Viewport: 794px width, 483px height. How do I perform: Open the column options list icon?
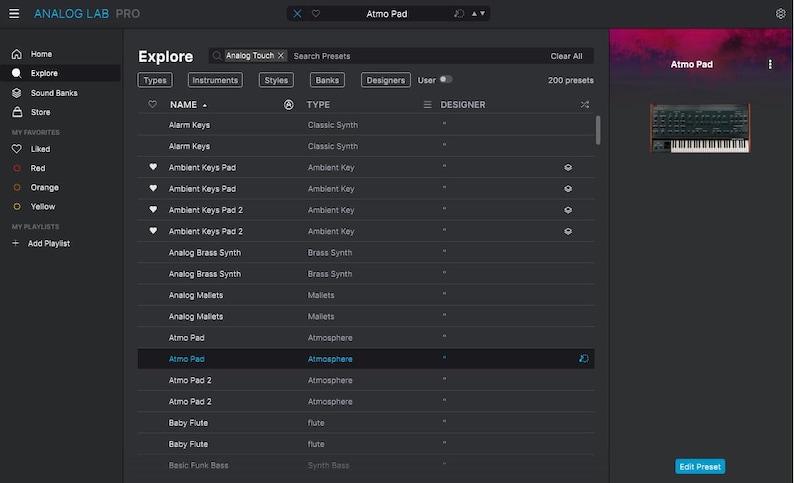427,104
